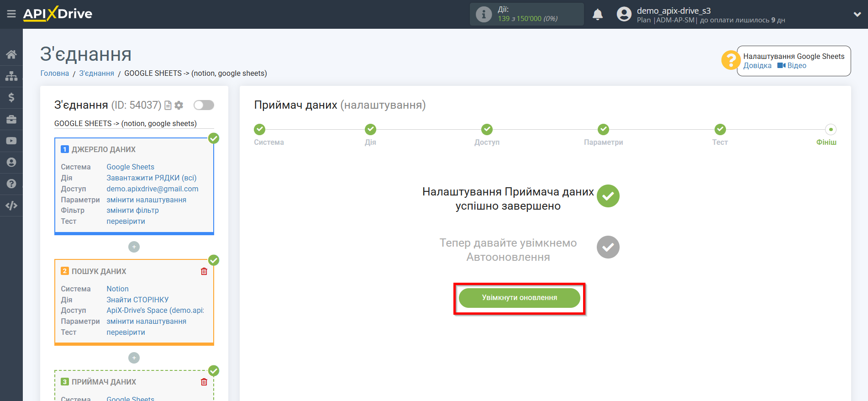Click ApiX-Drive's Space access link
868x401 pixels.
tap(155, 311)
